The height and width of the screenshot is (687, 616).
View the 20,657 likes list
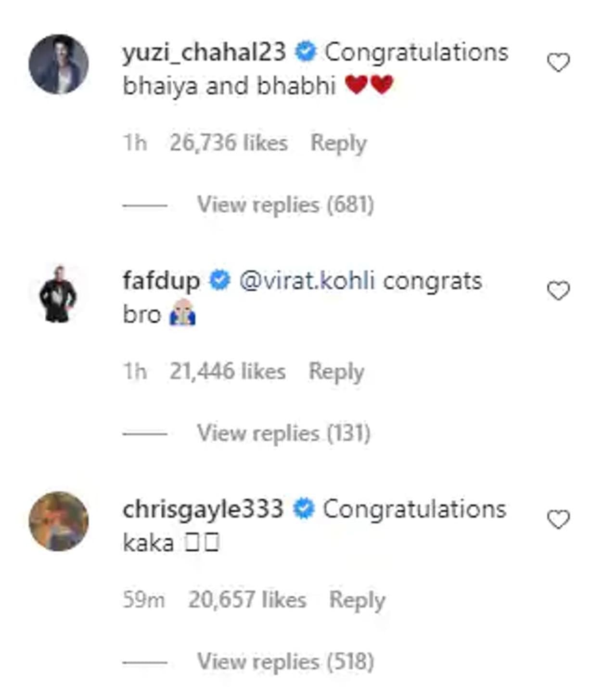pyautogui.click(x=247, y=600)
